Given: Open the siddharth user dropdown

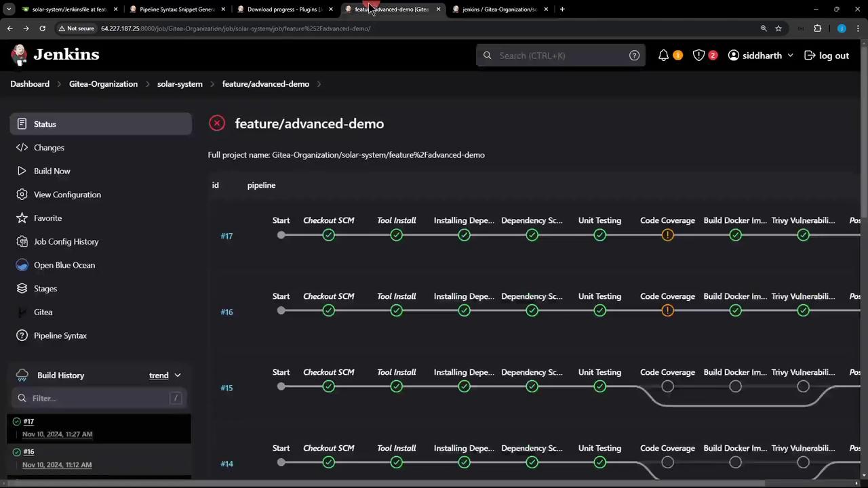Looking at the screenshot, I should 760,56.
